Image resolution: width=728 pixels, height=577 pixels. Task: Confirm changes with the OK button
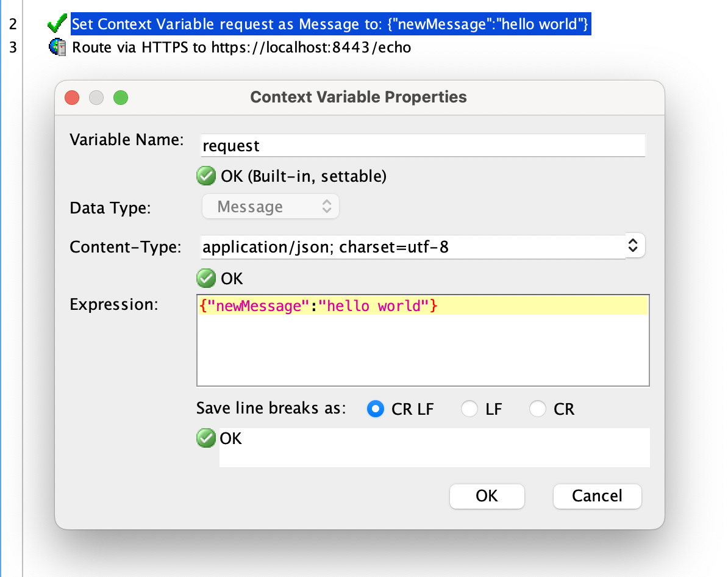pyautogui.click(x=487, y=496)
